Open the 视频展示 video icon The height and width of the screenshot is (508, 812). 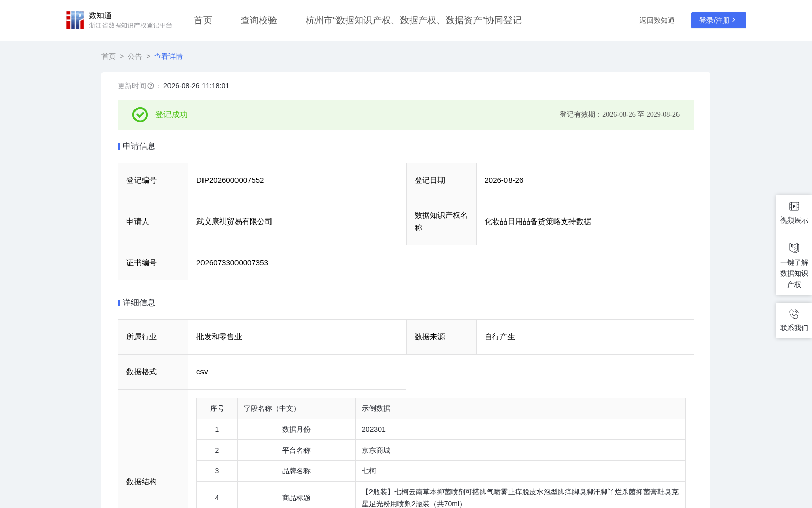pos(794,206)
